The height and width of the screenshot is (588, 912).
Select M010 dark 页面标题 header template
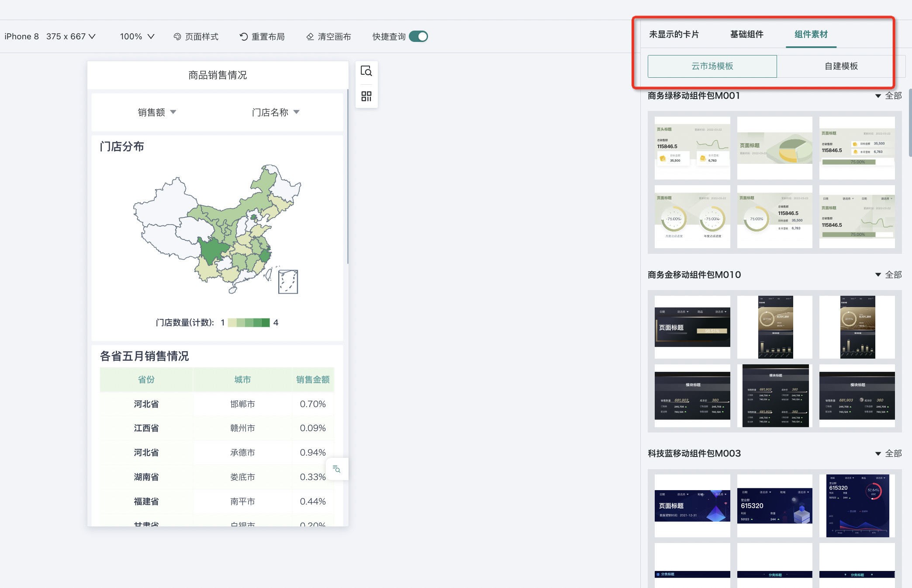pyautogui.click(x=692, y=327)
